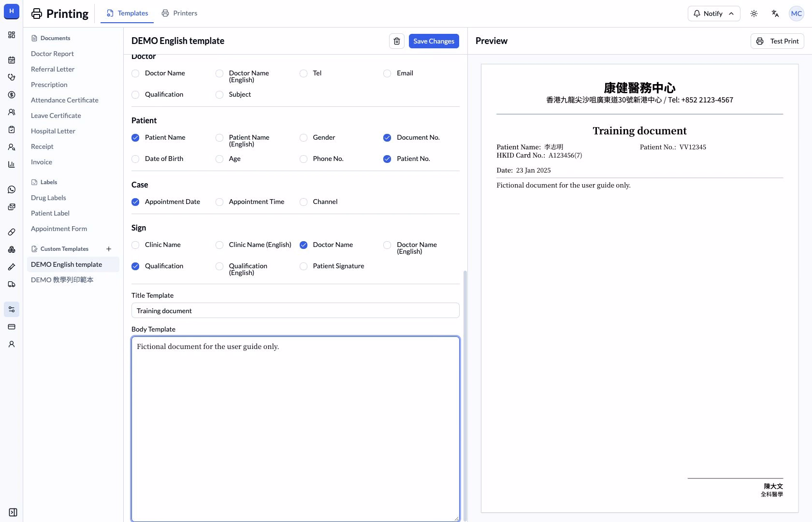This screenshot has height=522, width=812.
Task: Open the Invoice template
Action: 42,162
